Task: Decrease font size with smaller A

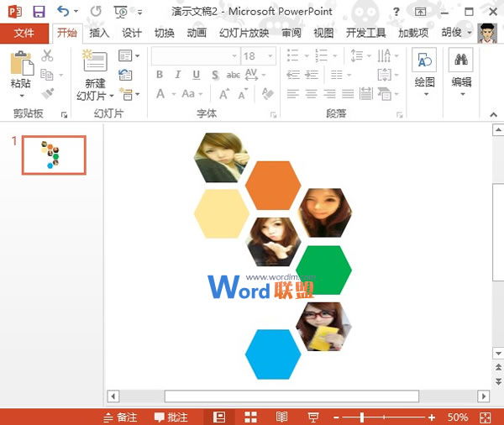Action: (x=243, y=94)
